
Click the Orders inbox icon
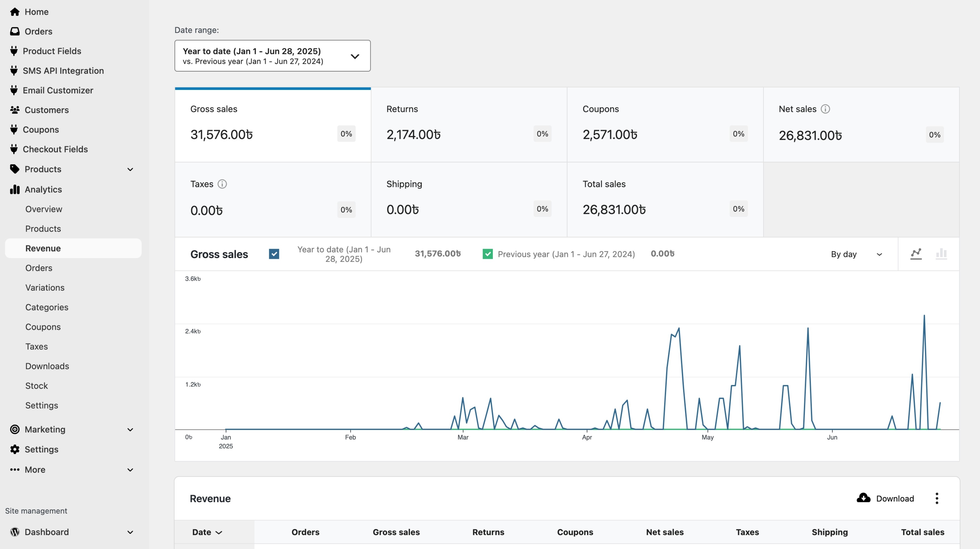15,31
